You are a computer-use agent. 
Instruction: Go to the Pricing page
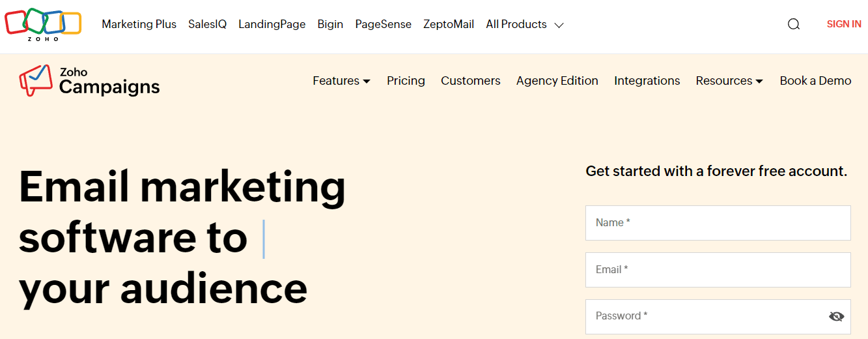pos(406,81)
